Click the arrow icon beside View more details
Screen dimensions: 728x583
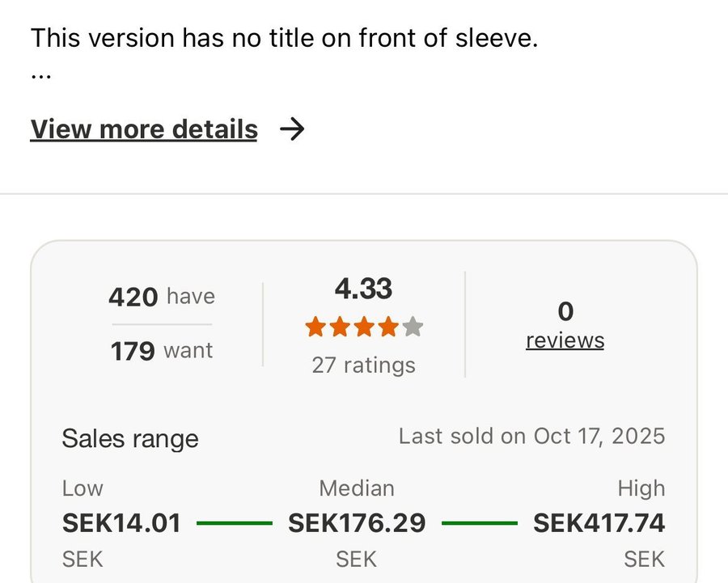click(291, 129)
